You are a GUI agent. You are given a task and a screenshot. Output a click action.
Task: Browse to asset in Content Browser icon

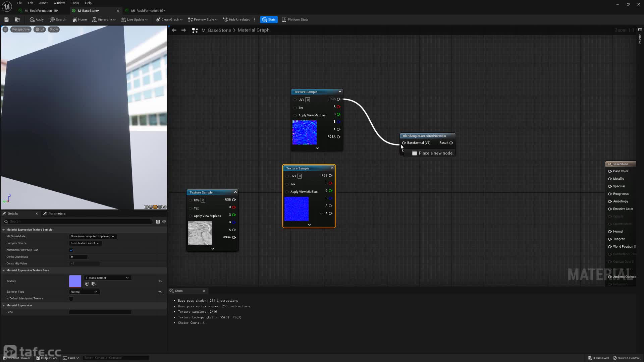tap(17, 19)
